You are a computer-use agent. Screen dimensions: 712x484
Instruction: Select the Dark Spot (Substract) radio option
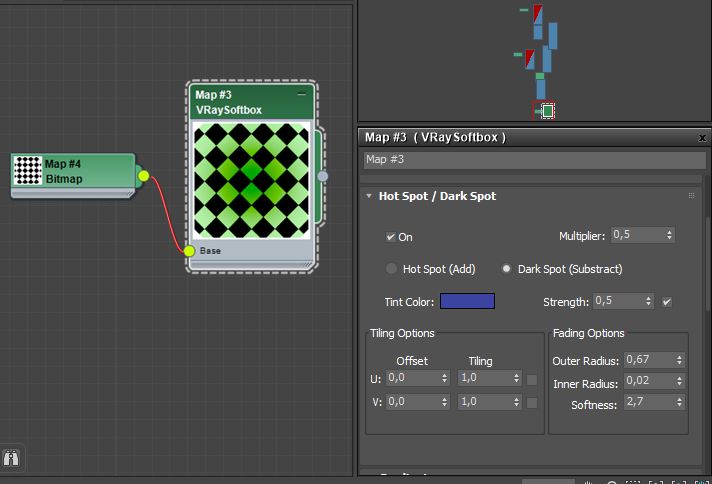point(506,269)
